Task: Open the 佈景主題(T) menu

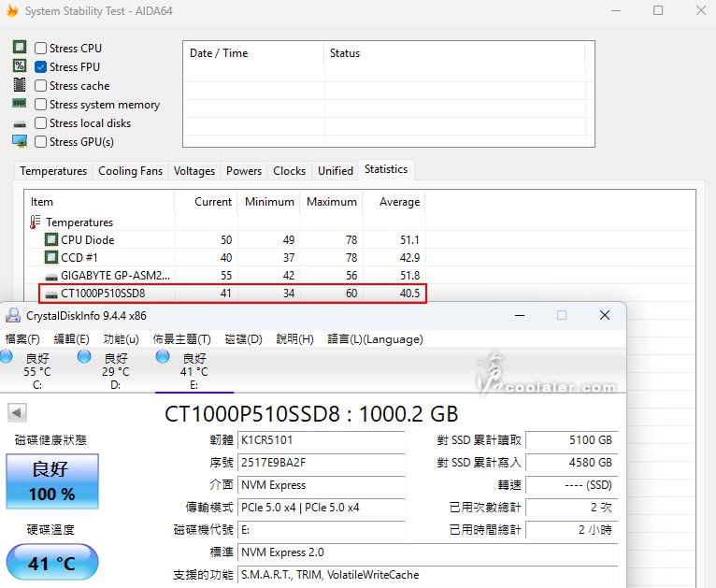Action: tap(181, 339)
